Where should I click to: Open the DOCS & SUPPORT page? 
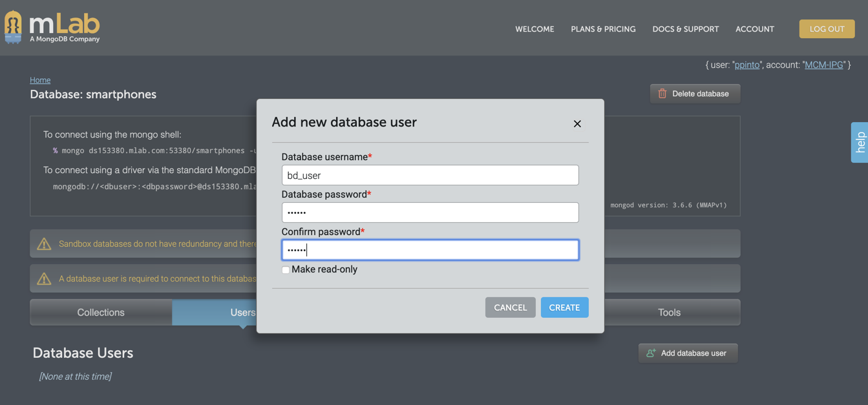[685, 28]
